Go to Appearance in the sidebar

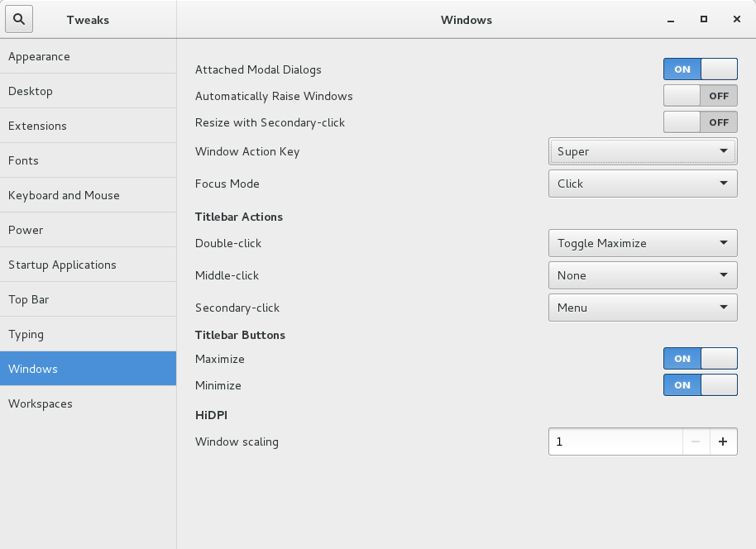pyautogui.click(x=89, y=56)
